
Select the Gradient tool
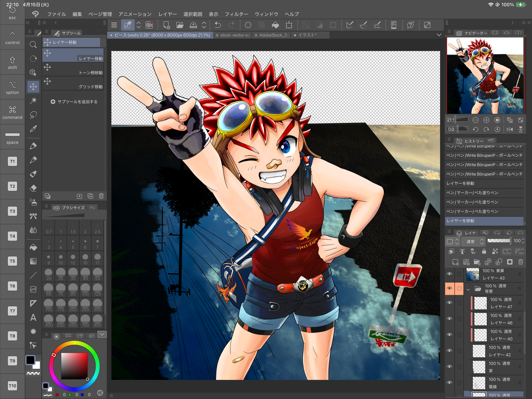(x=33, y=261)
